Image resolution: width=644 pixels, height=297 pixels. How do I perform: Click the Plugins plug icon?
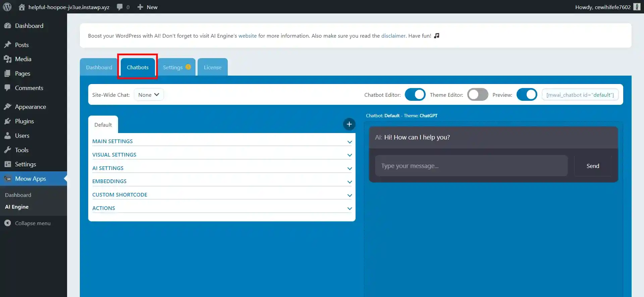click(7, 121)
